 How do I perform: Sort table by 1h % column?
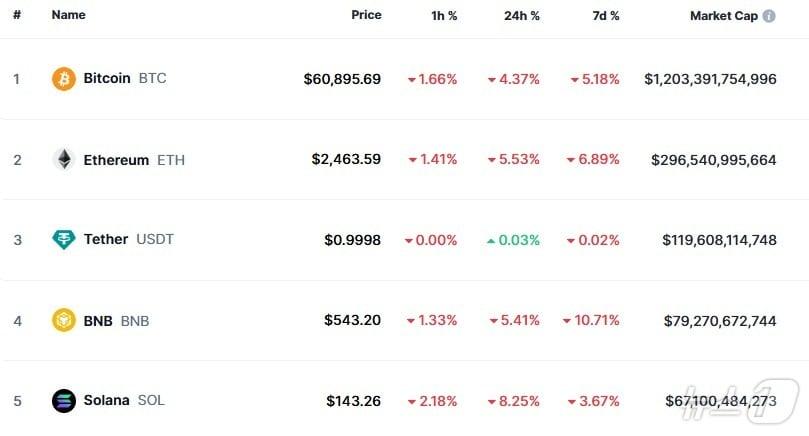[x=441, y=16]
